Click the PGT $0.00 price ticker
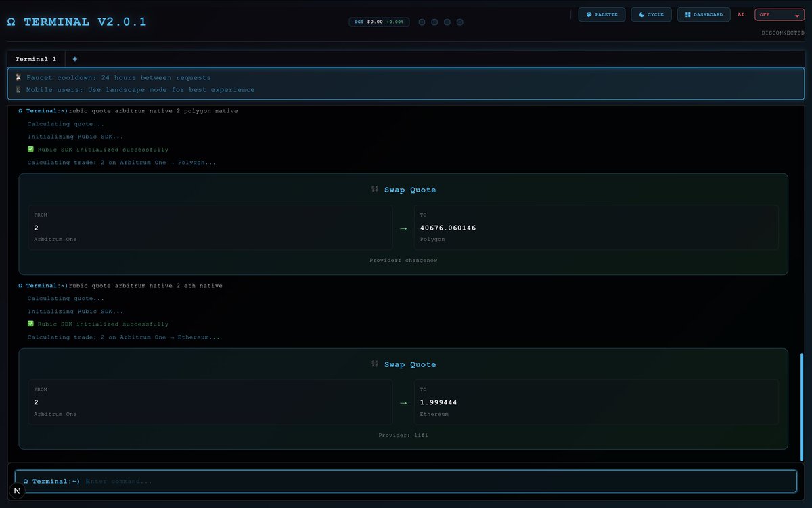 coord(379,22)
